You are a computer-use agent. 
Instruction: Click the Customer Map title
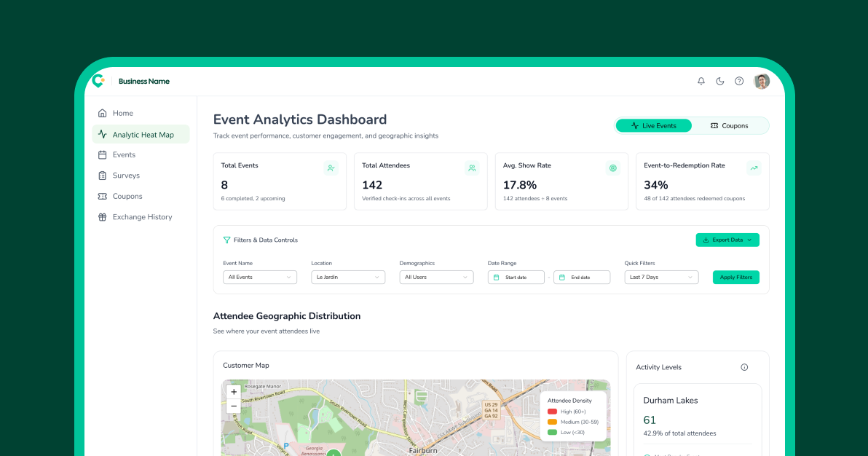(x=246, y=366)
